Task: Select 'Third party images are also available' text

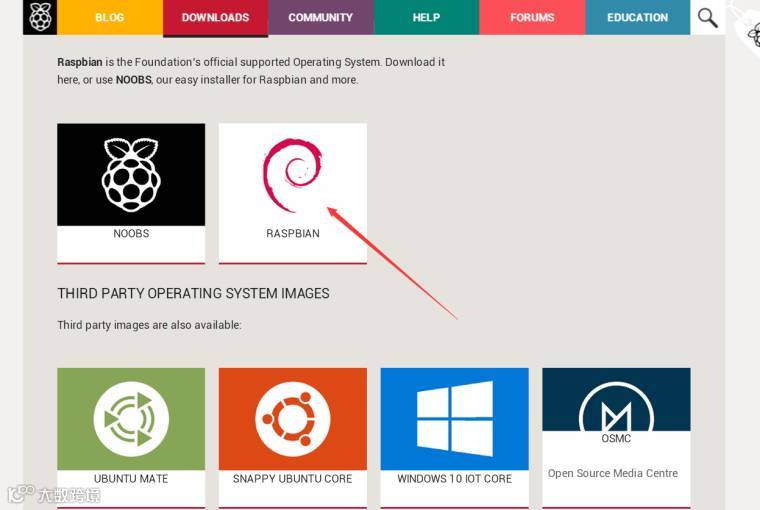Action: pos(149,325)
